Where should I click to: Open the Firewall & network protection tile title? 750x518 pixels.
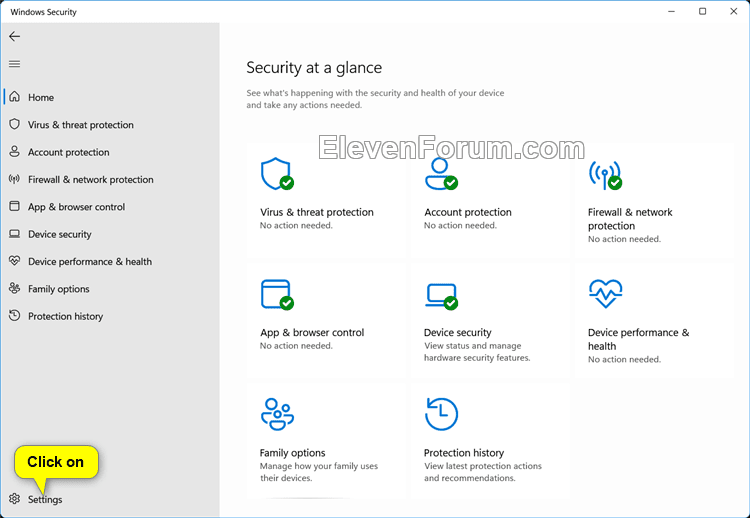tap(630, 219)
